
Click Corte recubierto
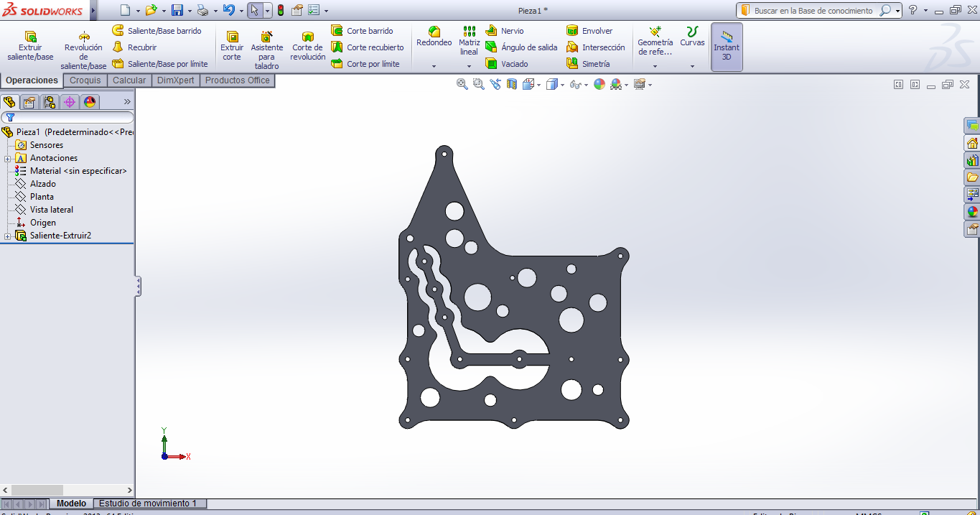tap(367, 47)
